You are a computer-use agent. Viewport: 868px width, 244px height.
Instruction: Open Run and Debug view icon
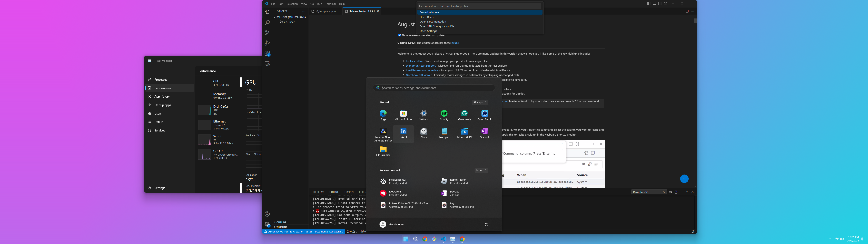coord(267,43)
